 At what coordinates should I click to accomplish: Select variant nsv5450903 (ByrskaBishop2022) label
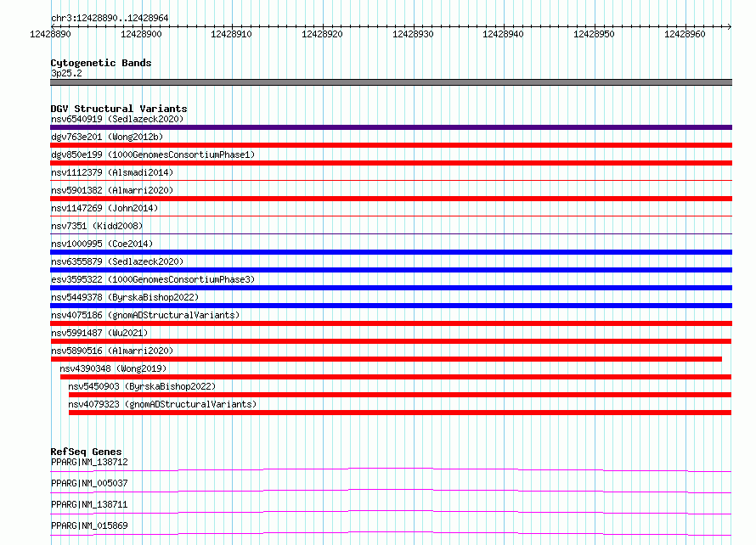point(142,386)
